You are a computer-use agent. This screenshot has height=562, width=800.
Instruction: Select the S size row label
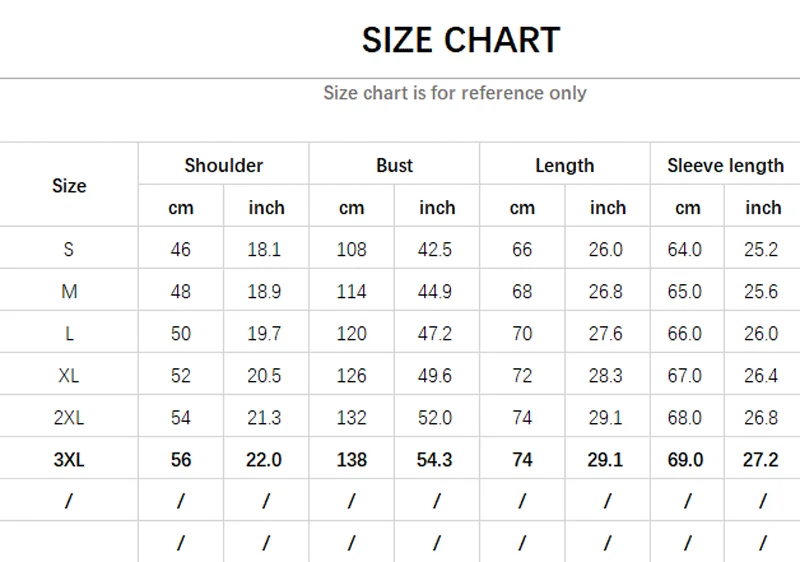click(69, 249)
